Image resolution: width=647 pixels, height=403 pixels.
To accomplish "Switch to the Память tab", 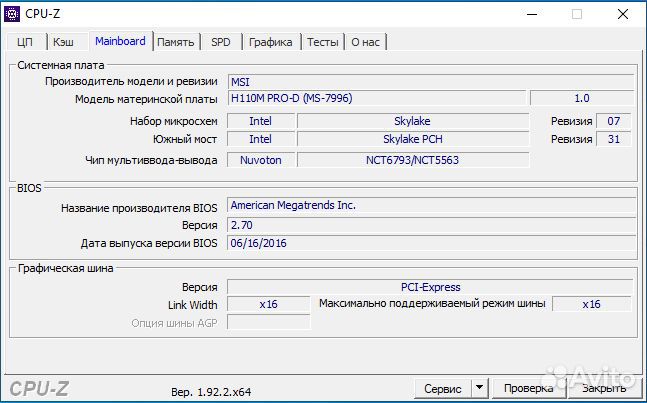I will coord(176,42).
